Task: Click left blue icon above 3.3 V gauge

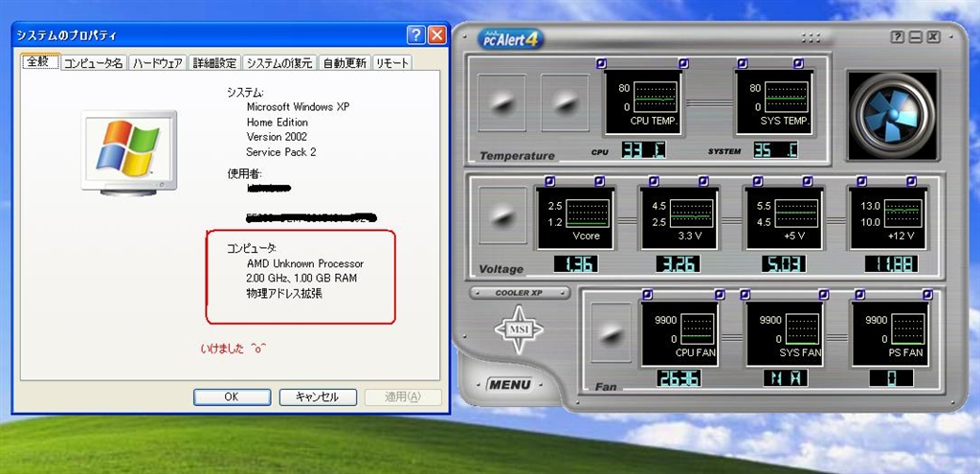Action: 653,181
